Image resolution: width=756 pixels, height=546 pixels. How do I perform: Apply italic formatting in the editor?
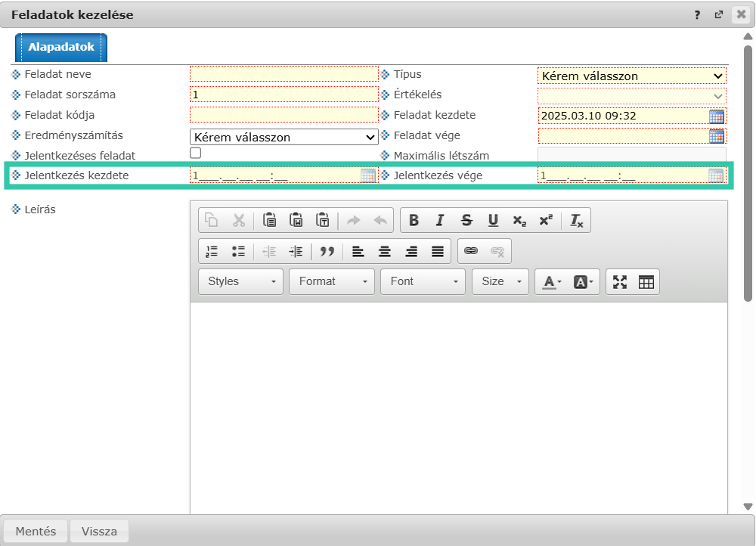[440, 220]
